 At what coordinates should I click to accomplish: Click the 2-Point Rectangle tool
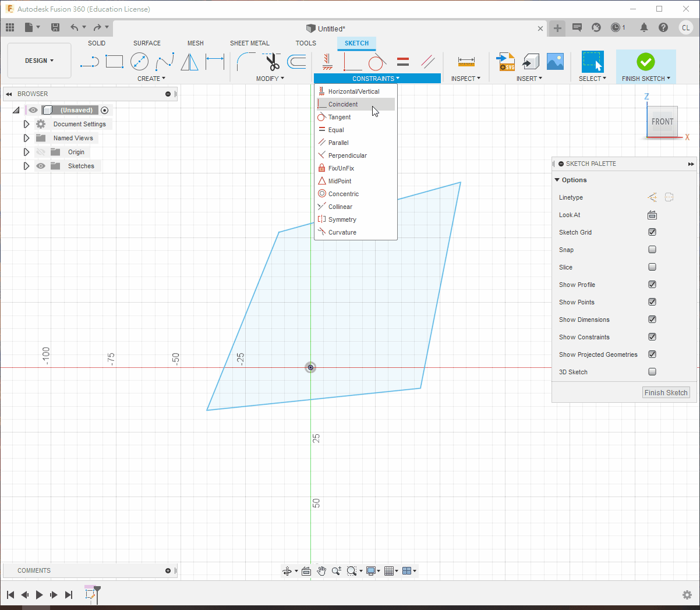tap(114, 62)
